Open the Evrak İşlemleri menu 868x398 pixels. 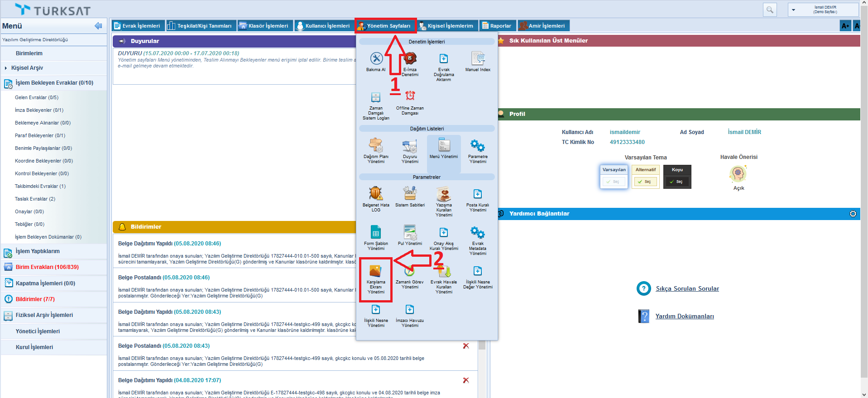click(137, 26)
